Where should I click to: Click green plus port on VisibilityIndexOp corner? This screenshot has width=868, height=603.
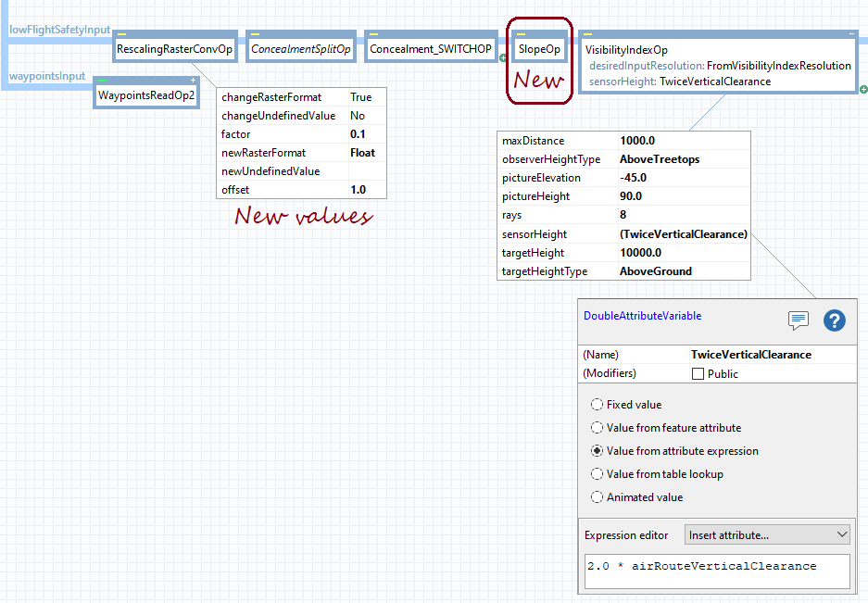click(862, 90)
